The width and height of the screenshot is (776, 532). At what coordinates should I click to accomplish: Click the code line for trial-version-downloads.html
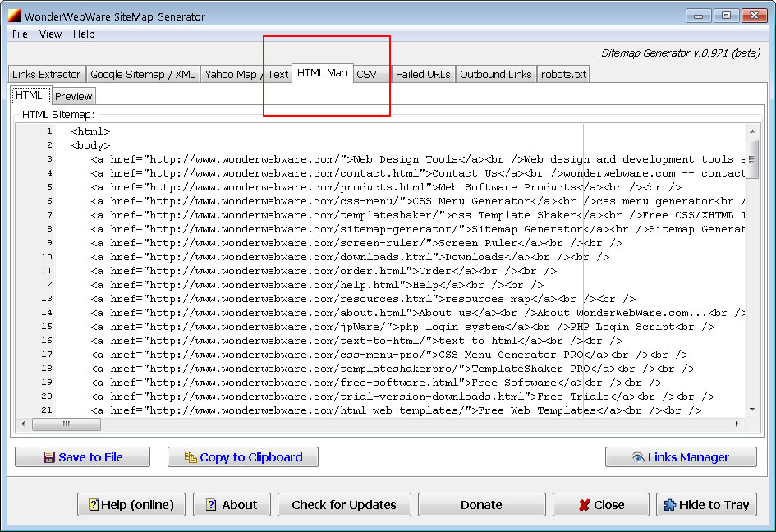click(x=403, y=397)
